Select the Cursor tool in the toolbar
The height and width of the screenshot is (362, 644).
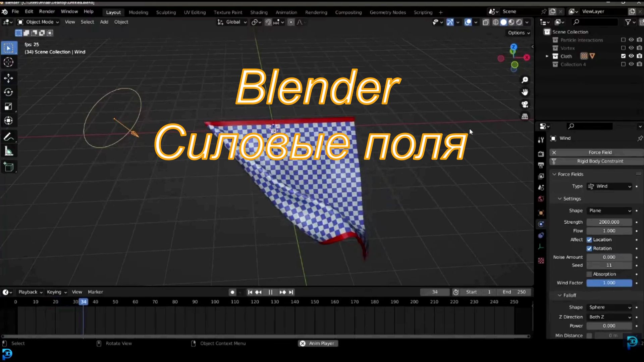coord(8,62)
